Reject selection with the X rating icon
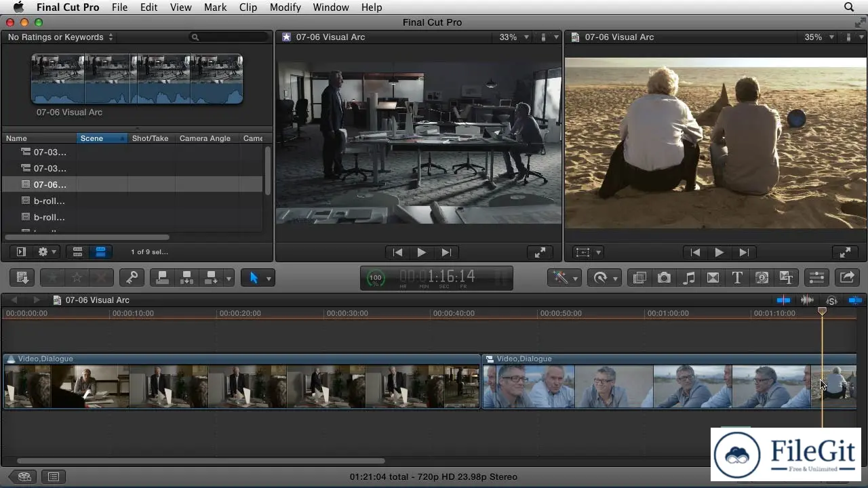 pyautogui.click(x=101, y=277)
